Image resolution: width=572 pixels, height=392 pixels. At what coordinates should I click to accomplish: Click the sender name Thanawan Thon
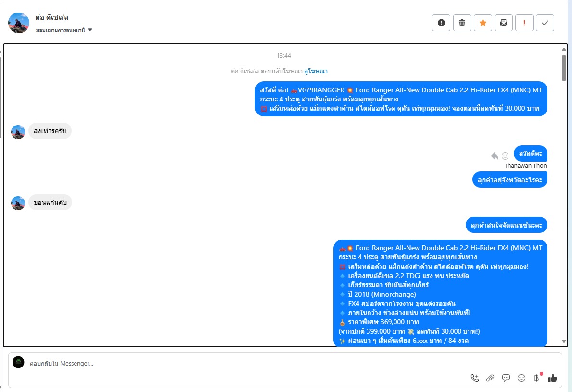click(525, 165)
